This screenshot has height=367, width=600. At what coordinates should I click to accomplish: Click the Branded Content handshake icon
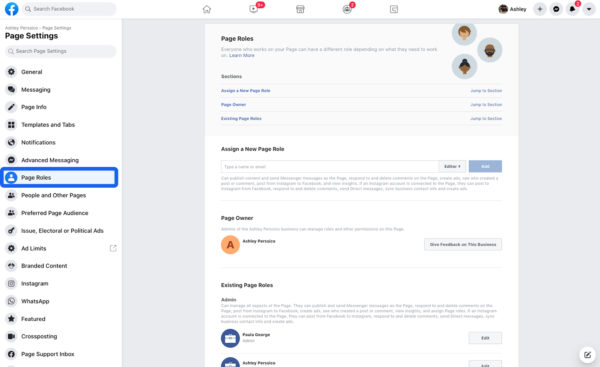tap(11, 266)
